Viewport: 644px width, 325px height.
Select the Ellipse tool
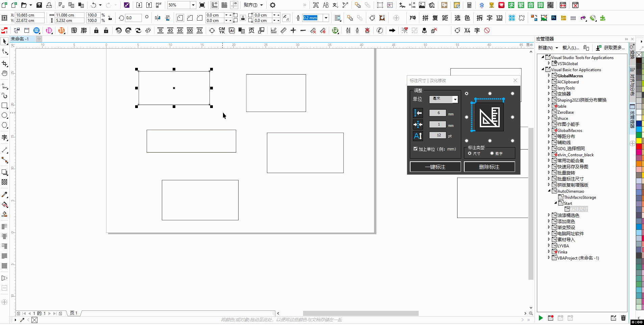click(x=4, y=115)
